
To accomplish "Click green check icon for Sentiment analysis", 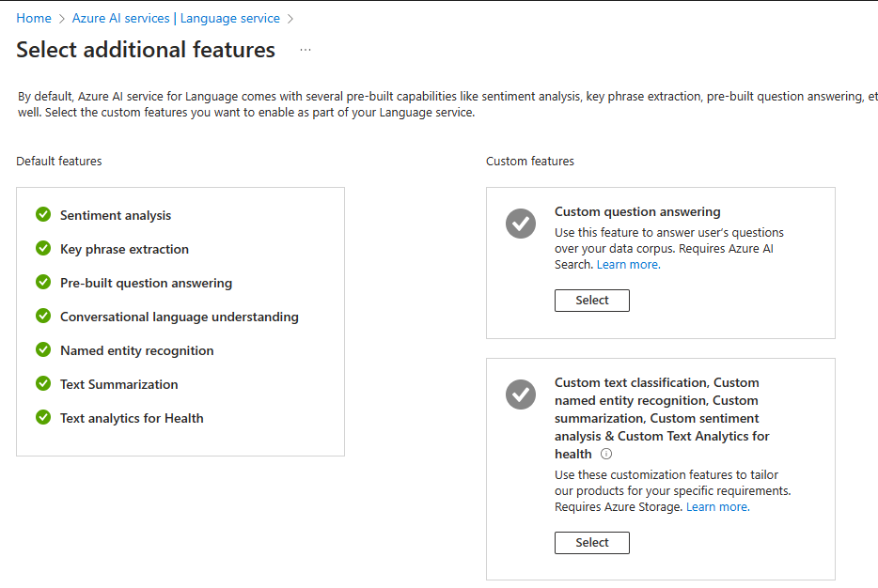I will (x=43, y=215).
